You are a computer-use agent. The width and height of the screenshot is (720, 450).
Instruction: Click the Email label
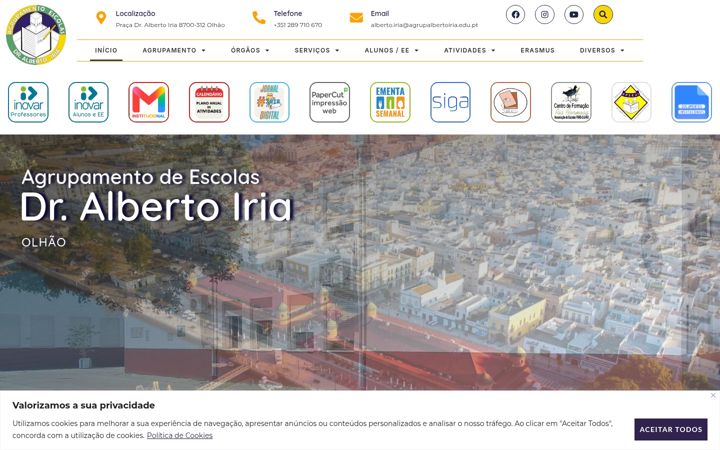point(380,14)
